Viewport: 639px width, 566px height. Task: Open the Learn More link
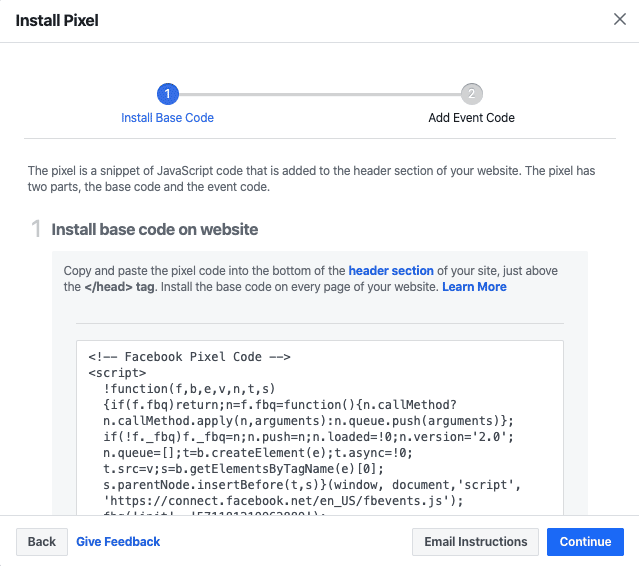click(474, 287)
